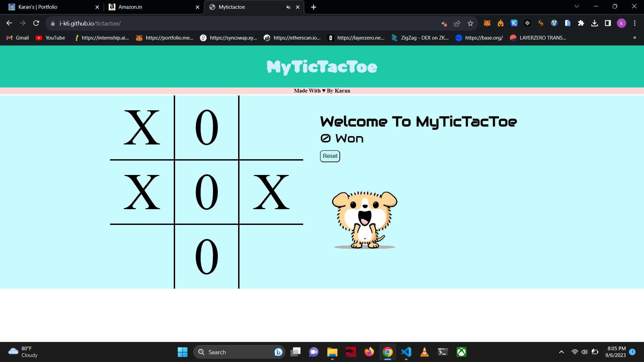The height and width of the screenshot is (362, 644).
Task: Open the portfolio.me bookmark
Action: [165, 38]
